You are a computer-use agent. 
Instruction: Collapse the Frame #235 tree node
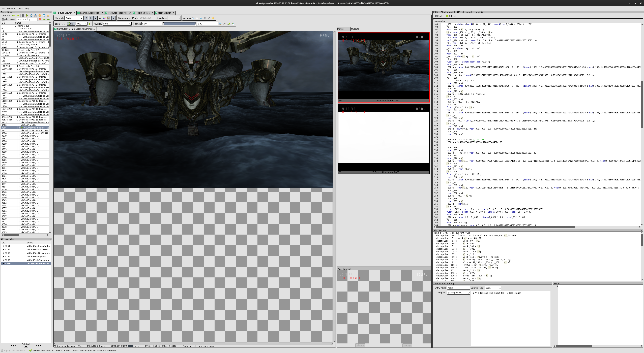point(15,26)
